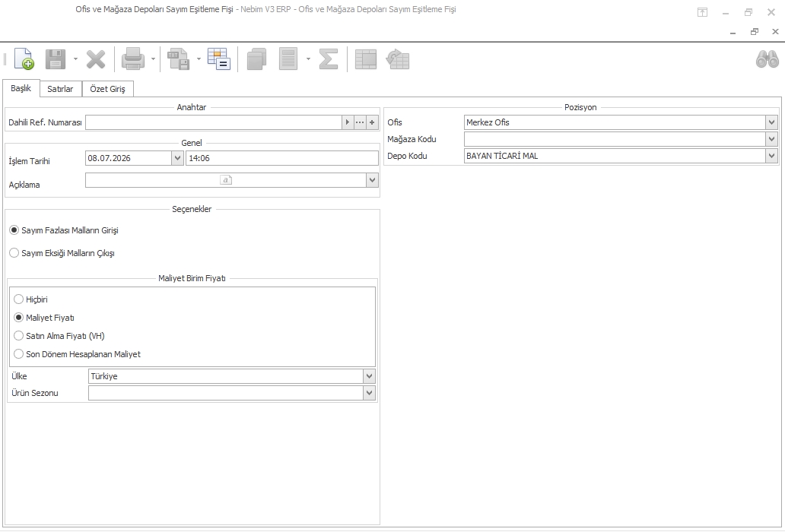Screen dimensions: 785x532
Task: Open the Mağaza Kodu dropdown
Action: 771,139
